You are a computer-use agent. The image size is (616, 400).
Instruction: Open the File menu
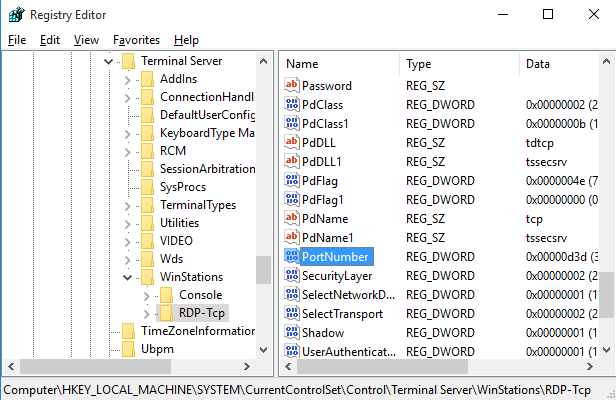click(x=17, y=40)
